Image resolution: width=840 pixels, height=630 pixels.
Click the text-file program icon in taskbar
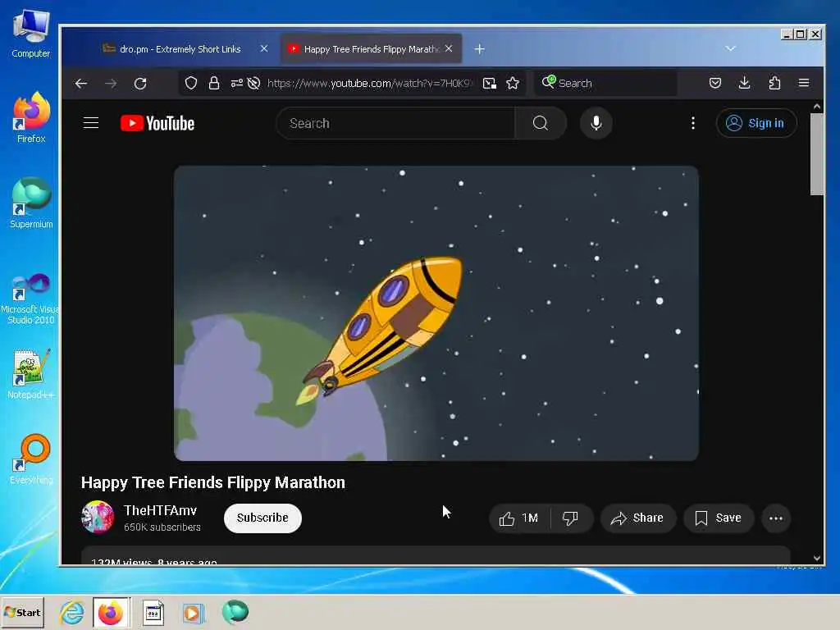tap(153, 612)
